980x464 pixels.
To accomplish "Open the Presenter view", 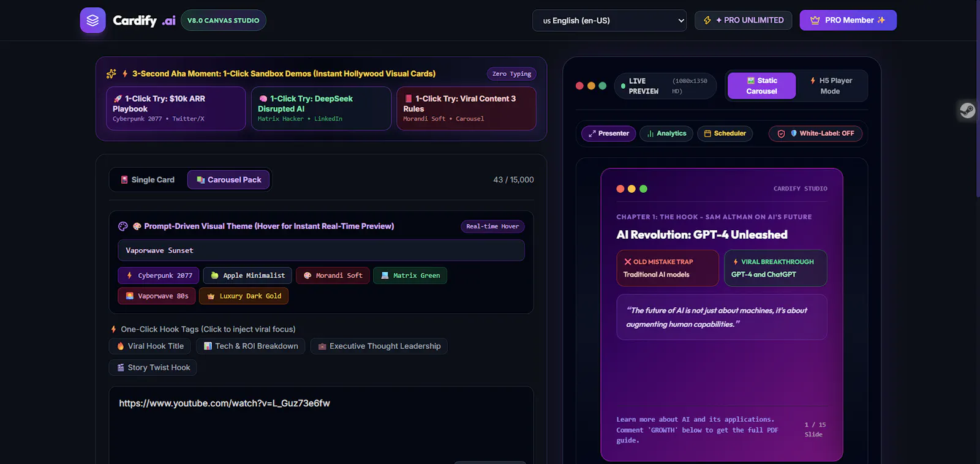I will (x=608, y=133).
